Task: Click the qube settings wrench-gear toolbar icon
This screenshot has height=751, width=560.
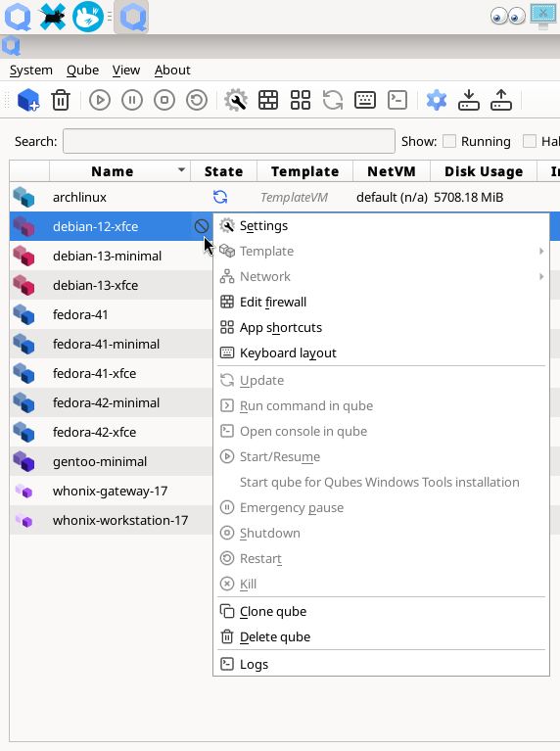Action: [x=236, y=100]
